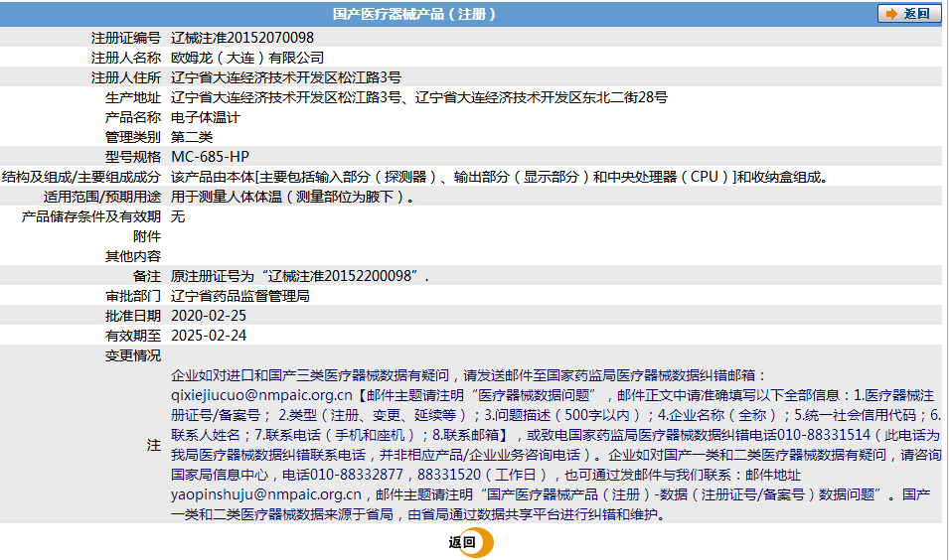The image size is (949, 560).
Task: Click email address yaopinshuju@nmpaic.org.cn
Action: [265, 494]
